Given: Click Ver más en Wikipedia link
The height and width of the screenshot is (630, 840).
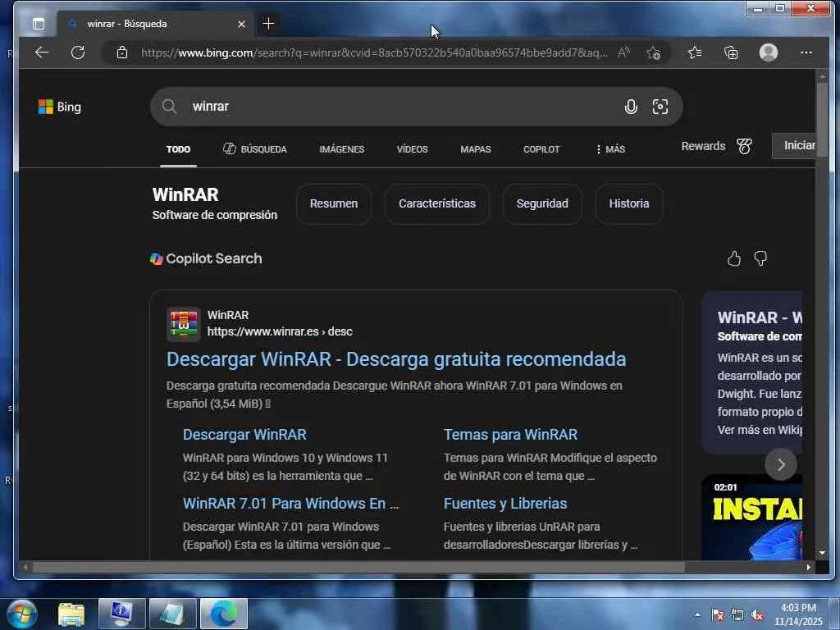Looking at the screenshot, I should click(x=760, y=430).
